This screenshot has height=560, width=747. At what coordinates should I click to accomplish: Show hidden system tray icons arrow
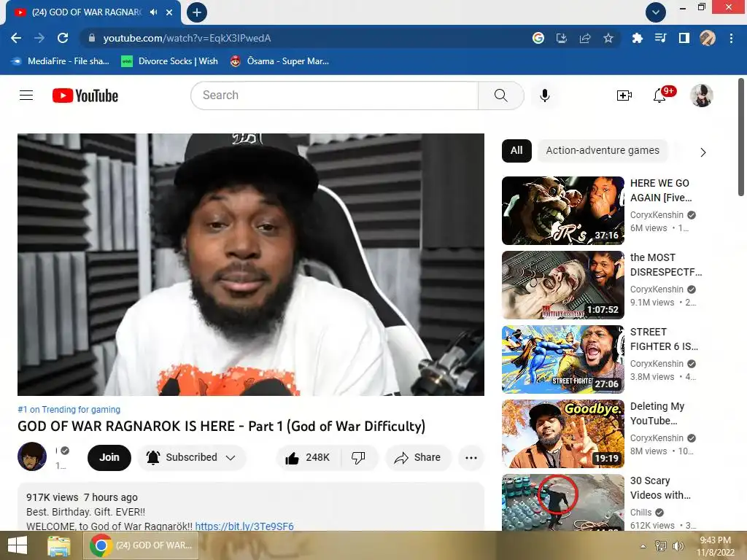(643, 546)
